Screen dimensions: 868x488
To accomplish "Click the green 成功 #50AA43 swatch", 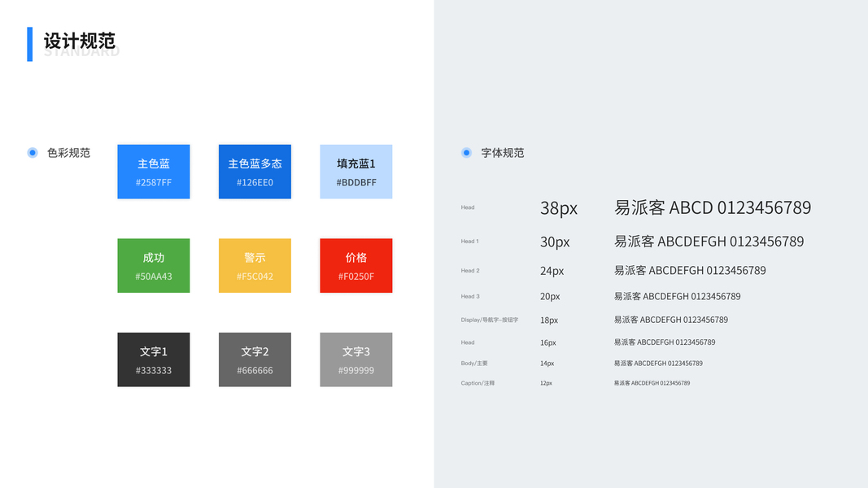I will 153,266.
